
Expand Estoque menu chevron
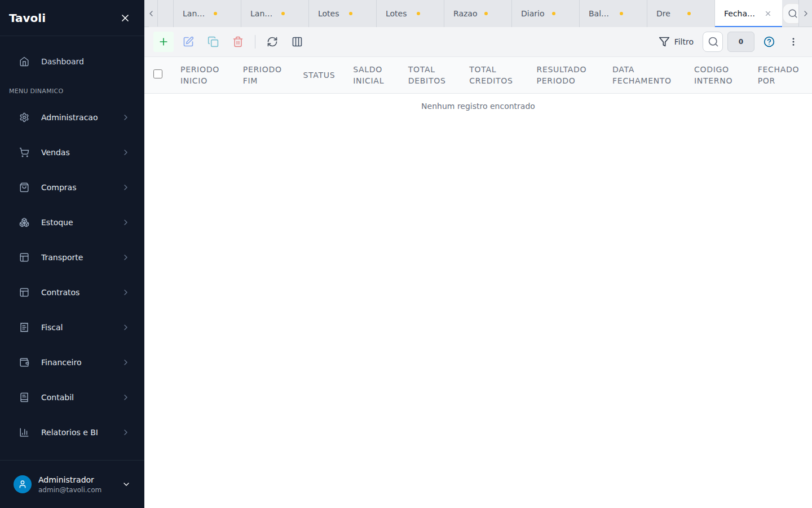tap(126, 222)
